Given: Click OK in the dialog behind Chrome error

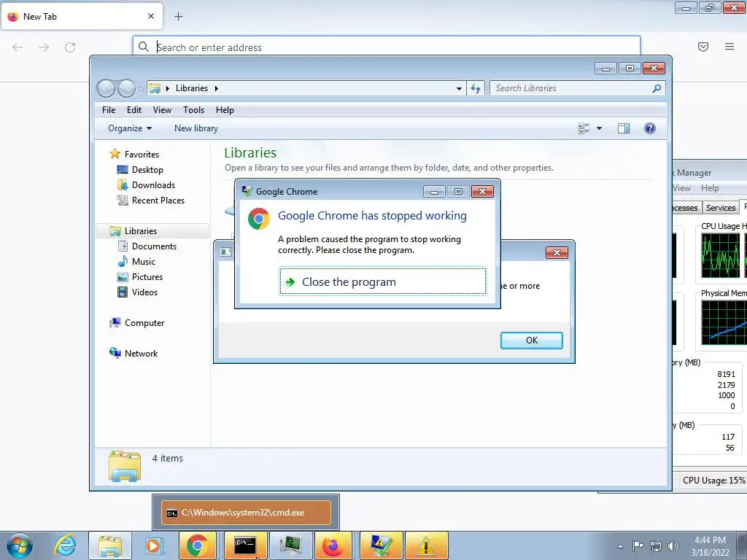Looking at the screenshot, I should click(531, 340).
